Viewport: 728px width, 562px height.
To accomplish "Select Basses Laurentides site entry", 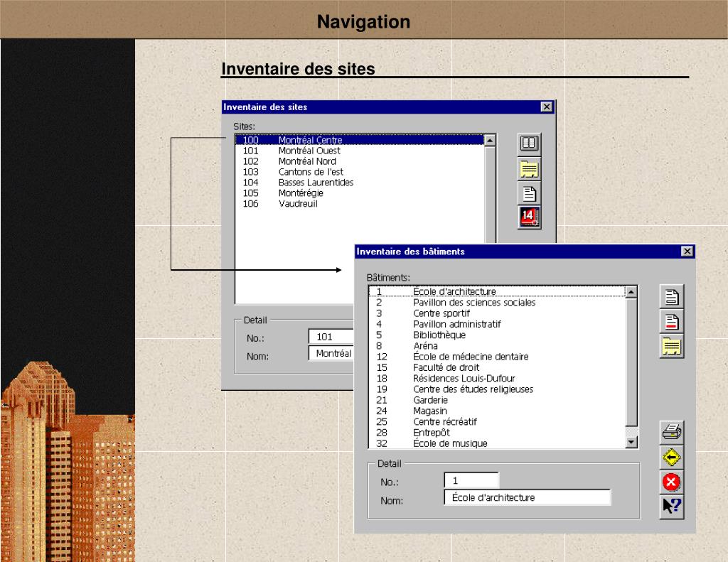I will tap(359, 183).
